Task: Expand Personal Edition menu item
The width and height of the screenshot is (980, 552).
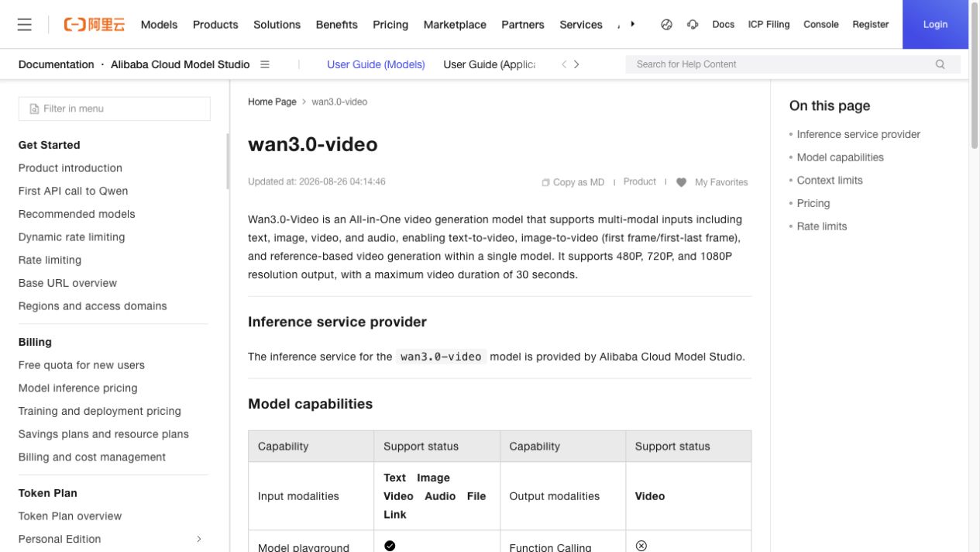Action: 199,539
